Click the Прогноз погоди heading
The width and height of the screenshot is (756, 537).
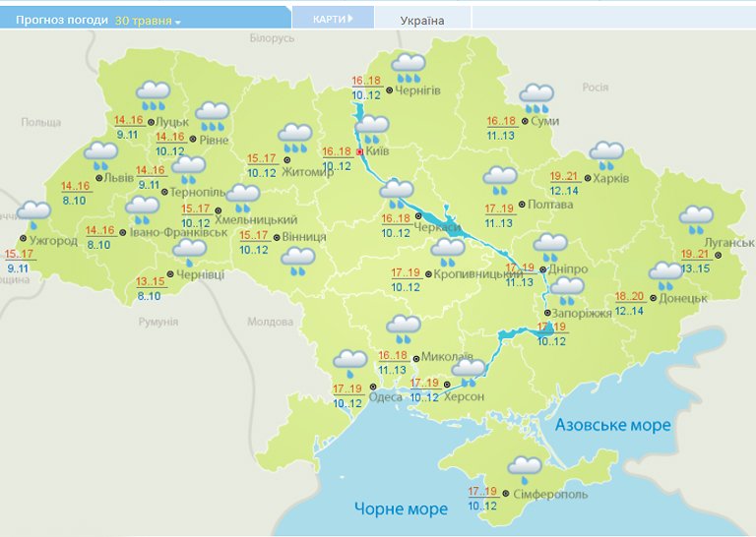[x=62, y=21]
